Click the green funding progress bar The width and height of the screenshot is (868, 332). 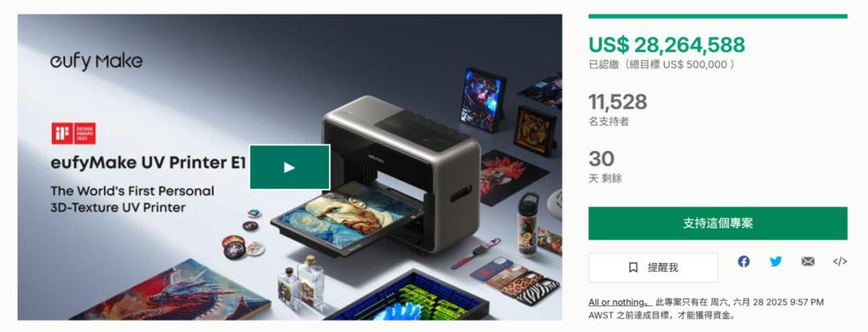[718, 16]
